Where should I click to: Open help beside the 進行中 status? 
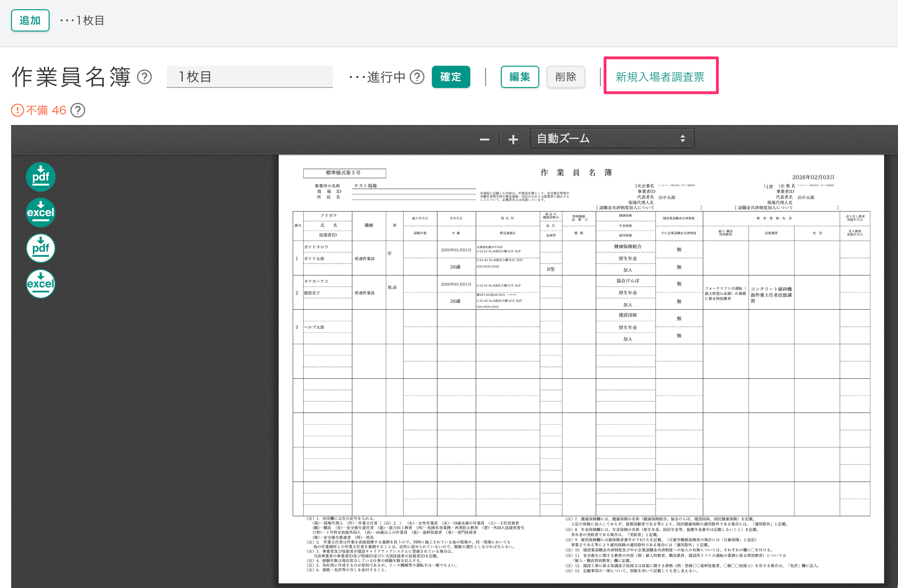tap(417, 77)
